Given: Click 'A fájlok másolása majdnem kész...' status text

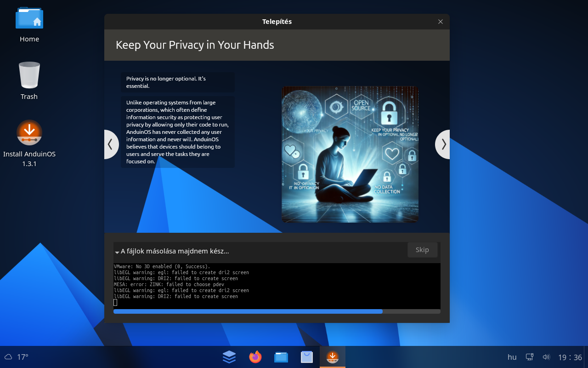Looking at the screenshot, I should pos(175,251).
